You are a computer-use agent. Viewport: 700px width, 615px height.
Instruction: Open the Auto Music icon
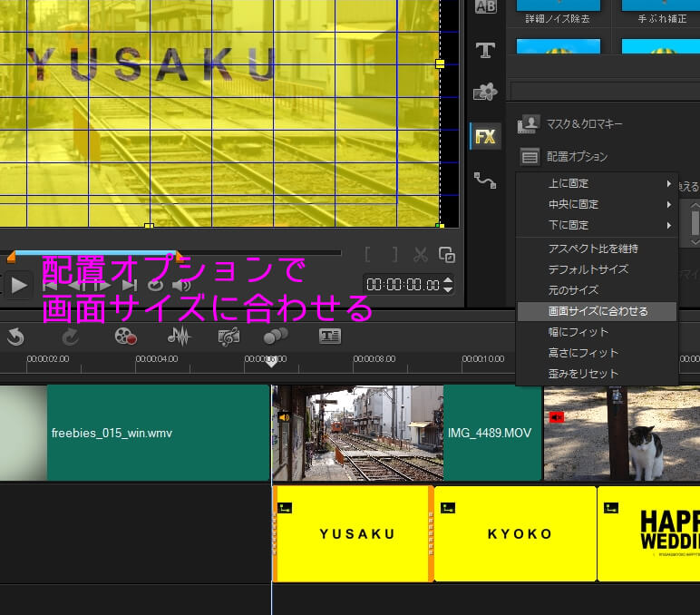tap(229, 337)
